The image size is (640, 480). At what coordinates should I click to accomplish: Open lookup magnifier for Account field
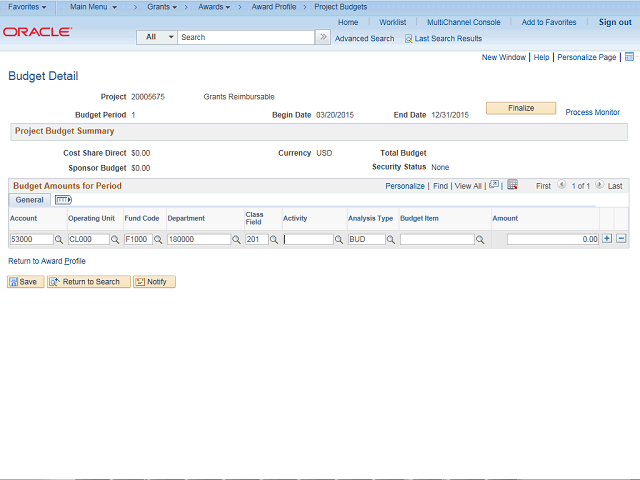pyautogui.click(x=59, y=240)
